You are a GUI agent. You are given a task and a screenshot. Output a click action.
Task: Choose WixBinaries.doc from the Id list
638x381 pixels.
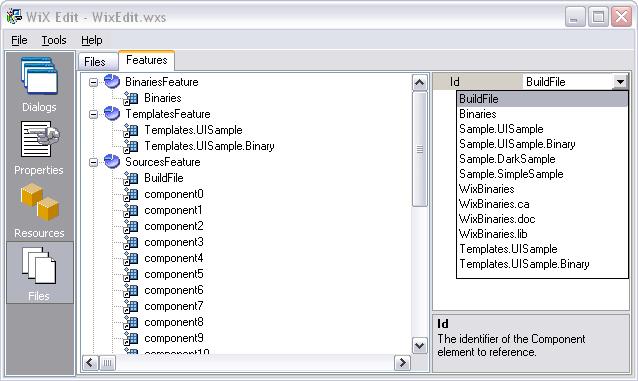[x=497, y=219]
